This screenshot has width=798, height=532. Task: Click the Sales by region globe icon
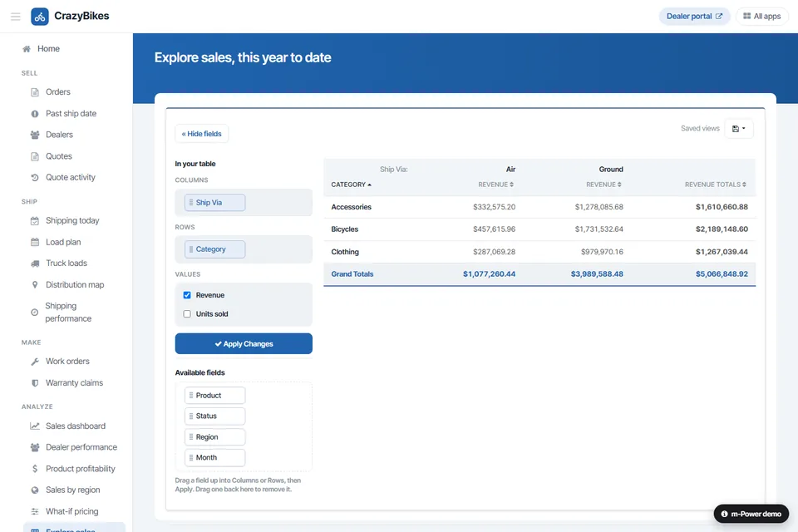35,490
